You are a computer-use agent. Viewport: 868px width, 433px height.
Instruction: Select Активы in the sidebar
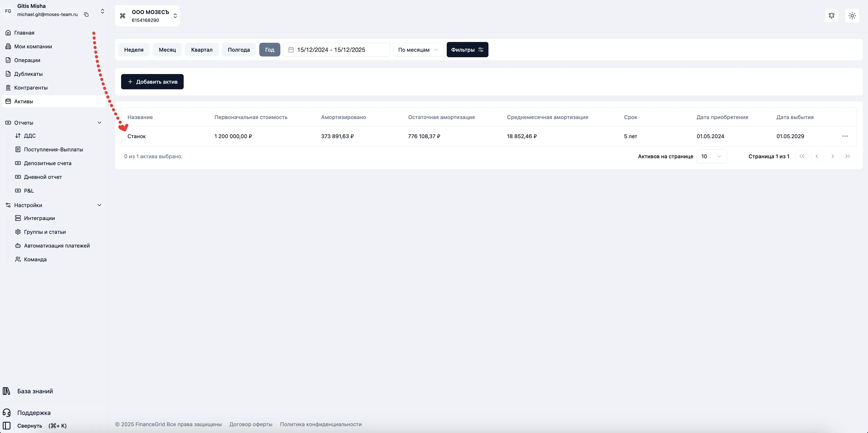[54, 102]
